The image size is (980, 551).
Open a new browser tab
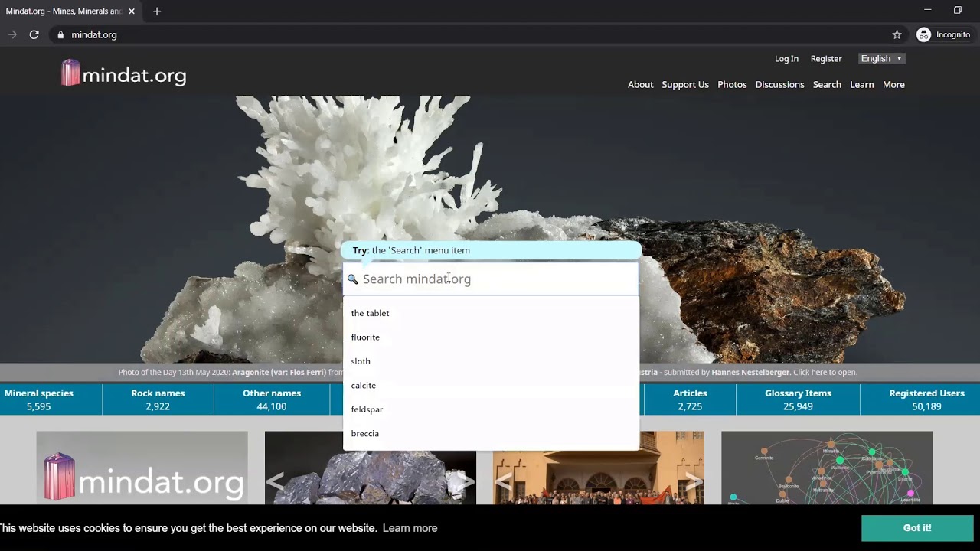(157, 11)
